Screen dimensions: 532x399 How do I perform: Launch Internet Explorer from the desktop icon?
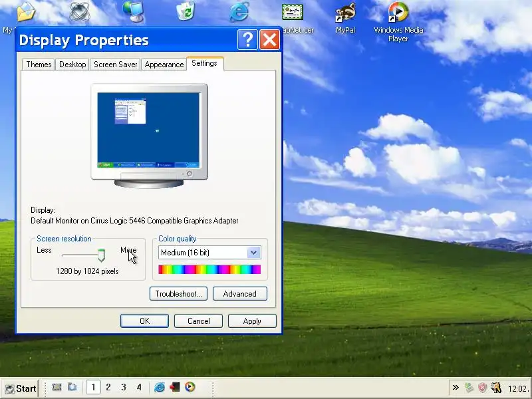(239, 11)
